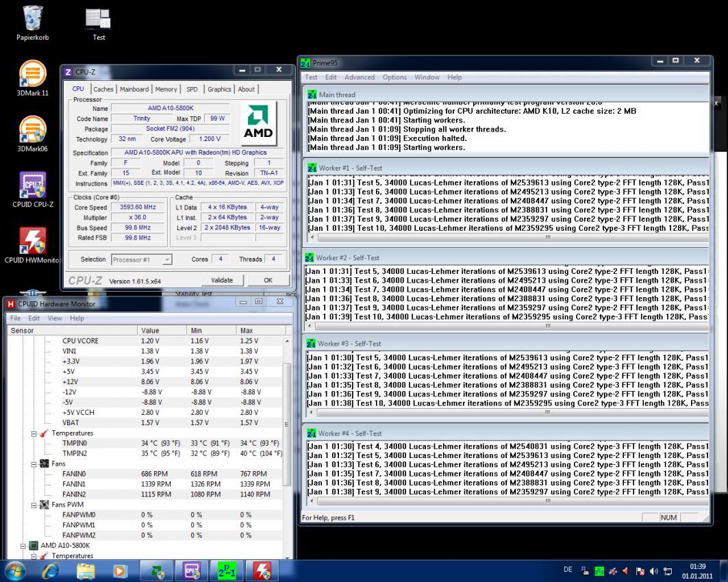Select the CPUID CPU-Z desktop shortcut
728x582 pixels.
[32, 185]
